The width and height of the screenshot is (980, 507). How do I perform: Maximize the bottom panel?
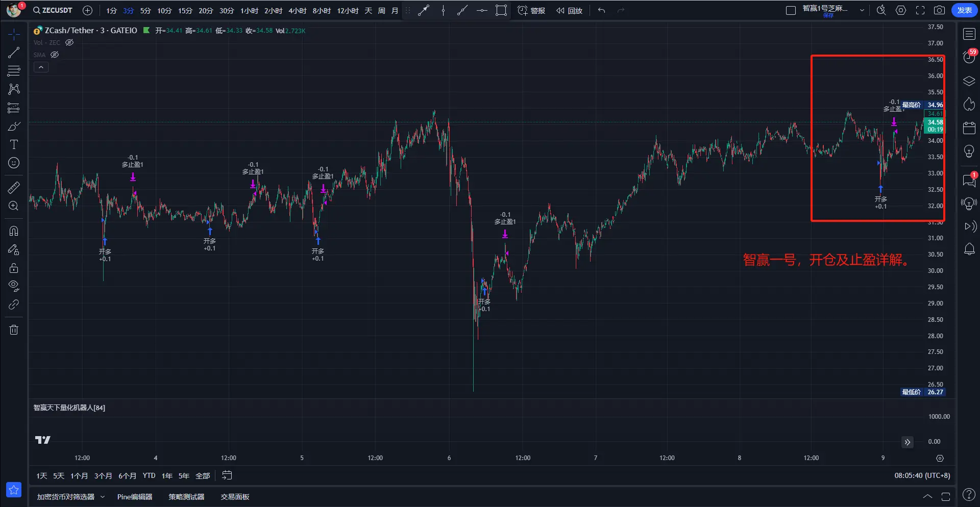pyautogui.click(x=946, y=497)
